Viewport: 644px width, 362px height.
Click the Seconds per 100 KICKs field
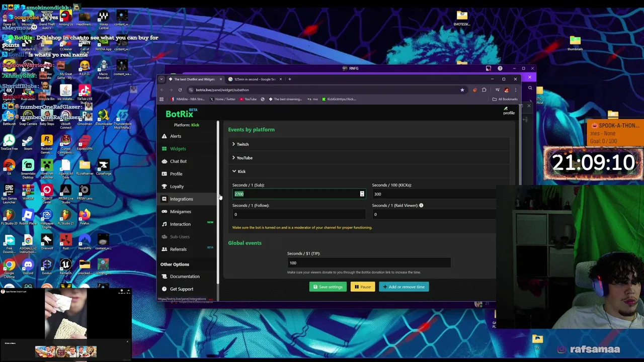tap(434, 194)
